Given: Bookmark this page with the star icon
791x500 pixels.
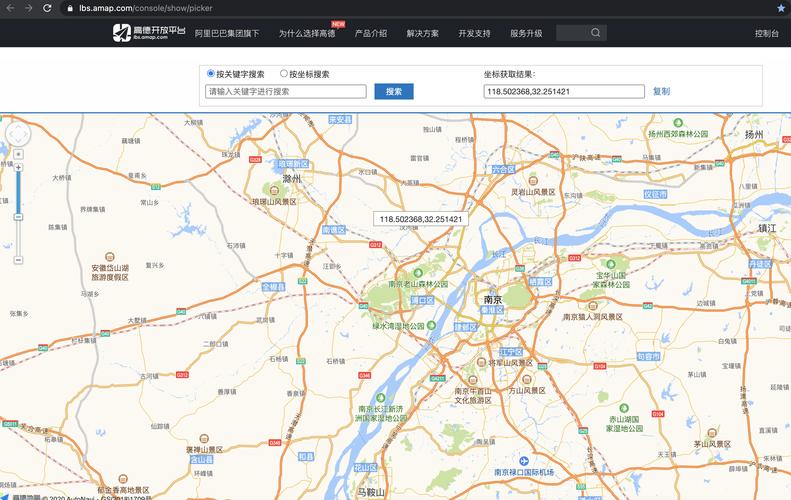Looking at the screenshot, I should tap(780, 8).
